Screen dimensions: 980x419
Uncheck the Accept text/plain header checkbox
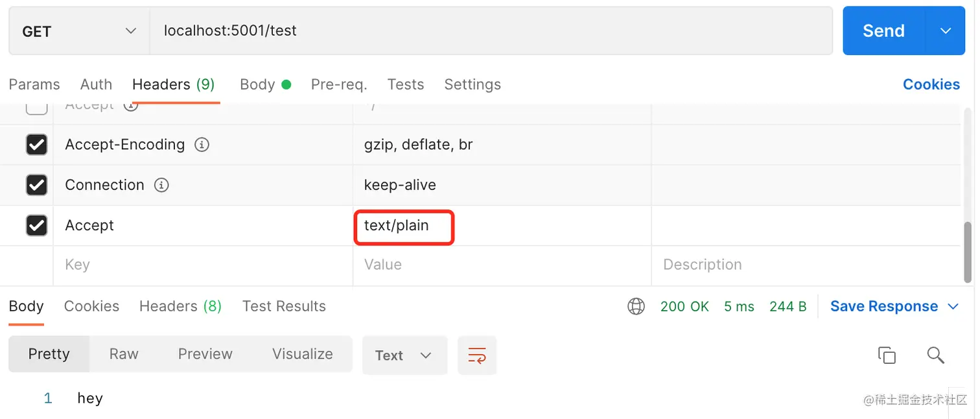click(x=36, y=225)
